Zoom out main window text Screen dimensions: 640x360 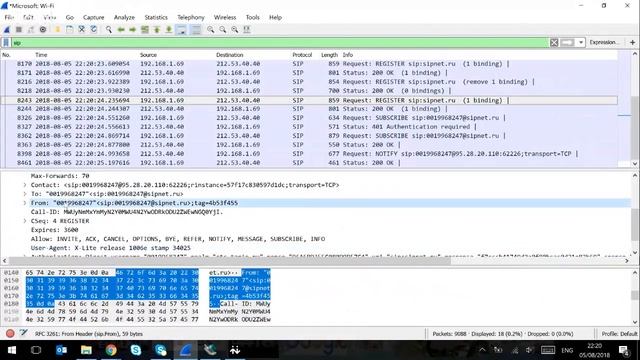click(x=222, y=29)
